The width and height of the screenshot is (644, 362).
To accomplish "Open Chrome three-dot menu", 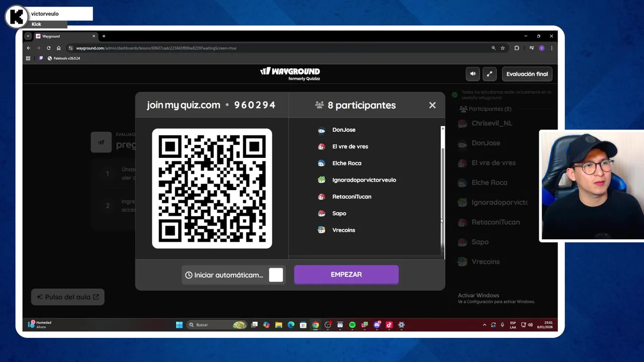I will click(x=551, y=48).
